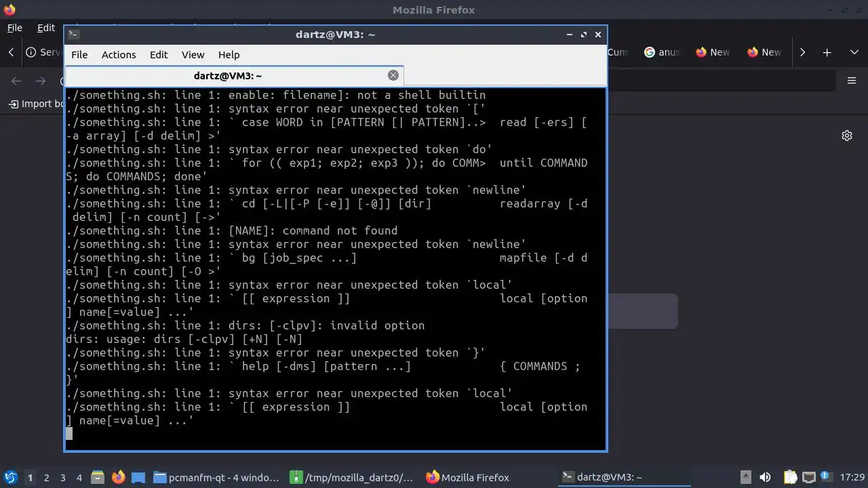Click the line containing 'case WORD in [PATTERN'
The width and height of the screenshot is (868, 488).
(327, 122)
